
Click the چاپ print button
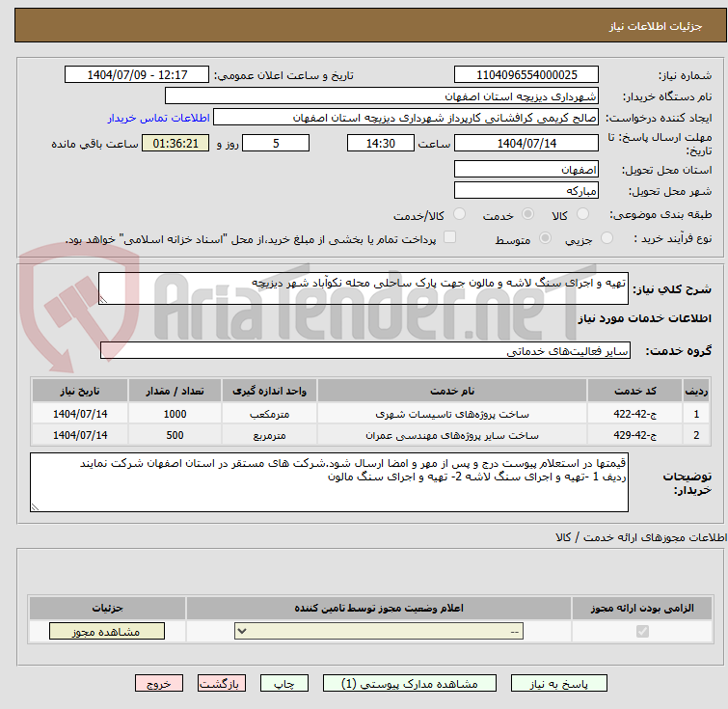(284, 684)
